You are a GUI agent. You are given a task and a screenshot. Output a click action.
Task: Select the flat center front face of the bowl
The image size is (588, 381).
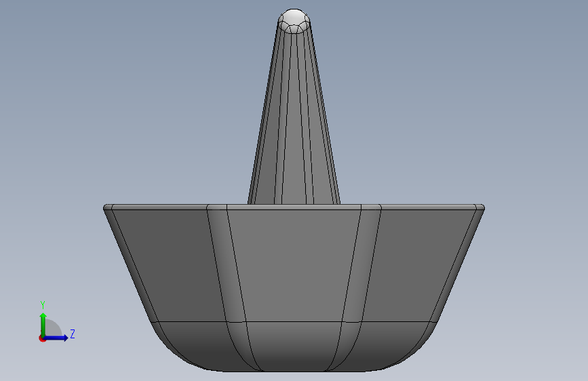[x=294, y=264]
